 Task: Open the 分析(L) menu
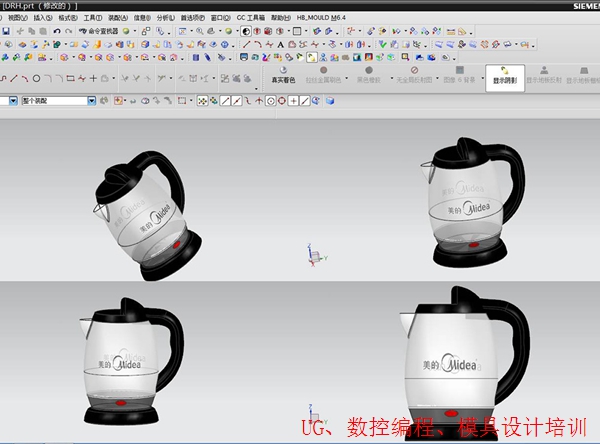click(165, 17)
